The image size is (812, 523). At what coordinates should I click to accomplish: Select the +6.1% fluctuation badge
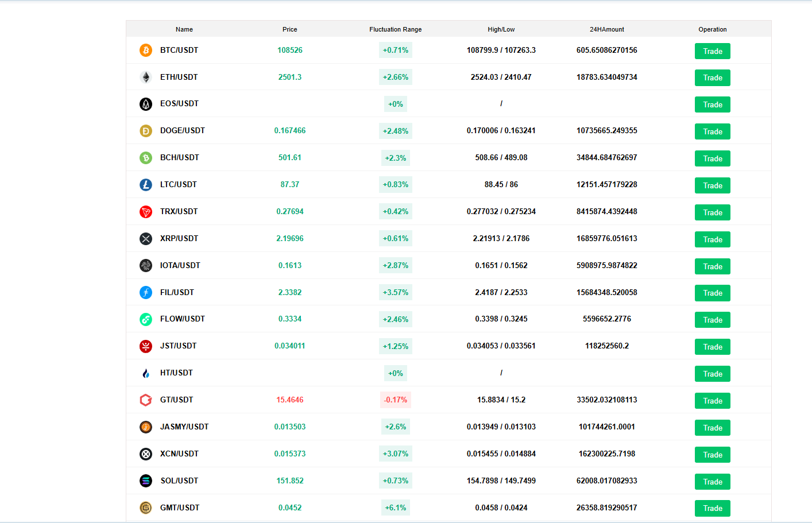click(396, 507)
